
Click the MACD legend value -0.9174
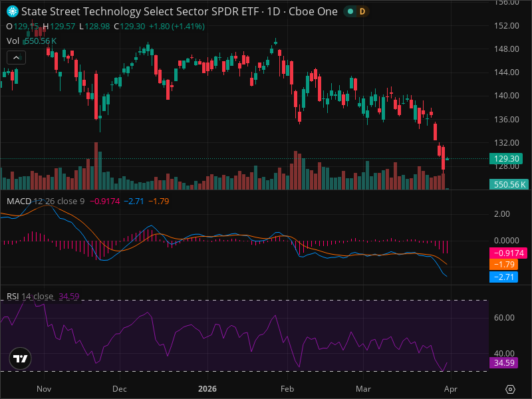[105, 201]
